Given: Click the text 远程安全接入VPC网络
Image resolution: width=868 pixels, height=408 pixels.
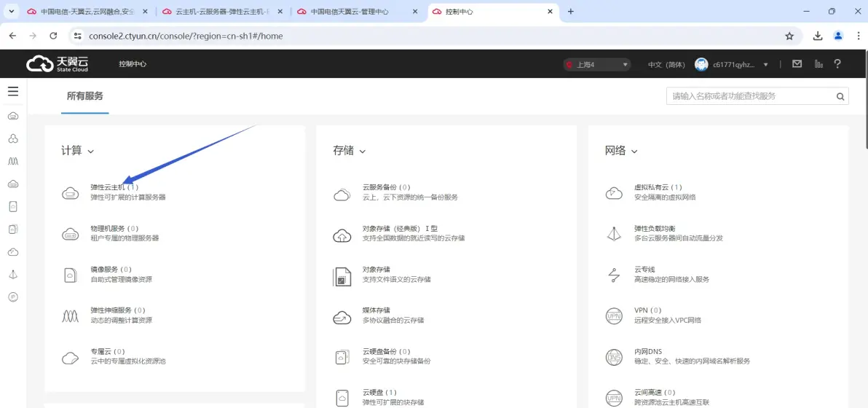Looking at the screenshot, I should pos(668,320).
